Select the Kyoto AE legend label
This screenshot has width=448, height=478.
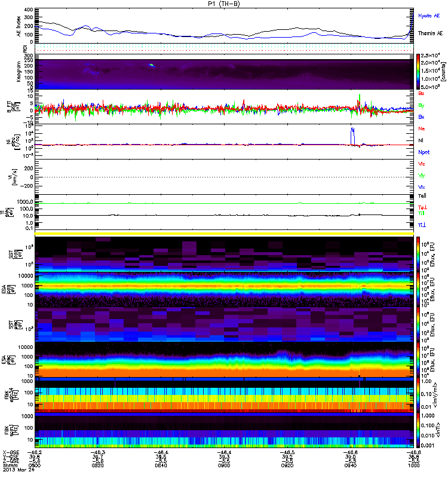point(429,16)
